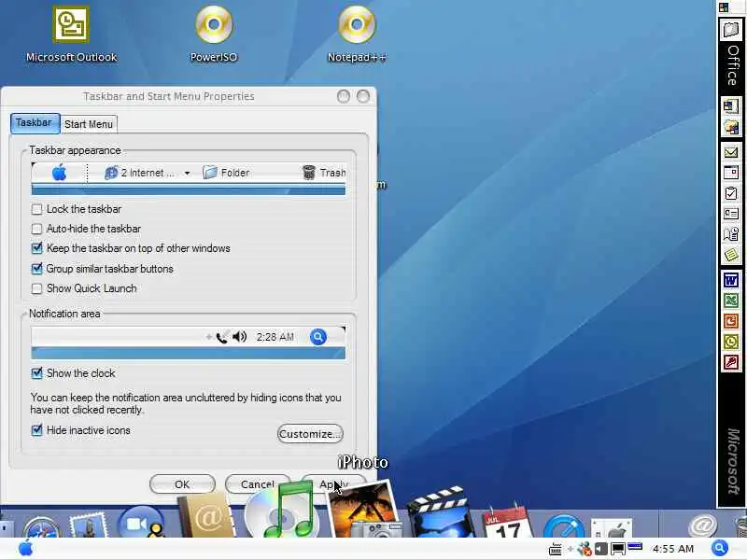The height and width of the screenshot is (560, 747).
Task: Click the Apple start button on taskbar
Action: [26, 548]
